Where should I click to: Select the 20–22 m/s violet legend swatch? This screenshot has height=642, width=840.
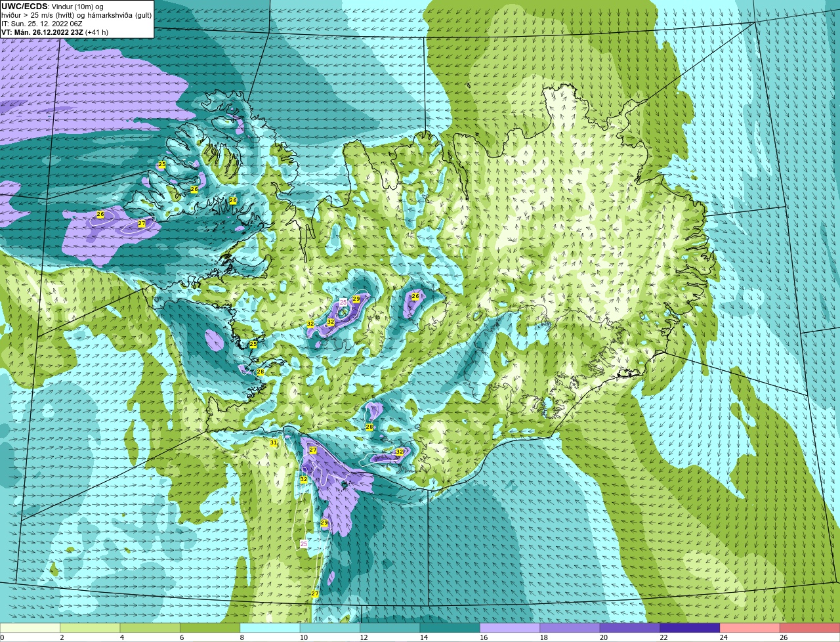630,628
